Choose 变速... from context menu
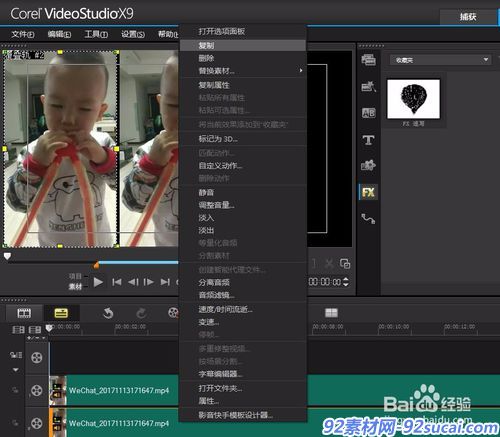The image size is (500, 437). click(x=243, y=322)
